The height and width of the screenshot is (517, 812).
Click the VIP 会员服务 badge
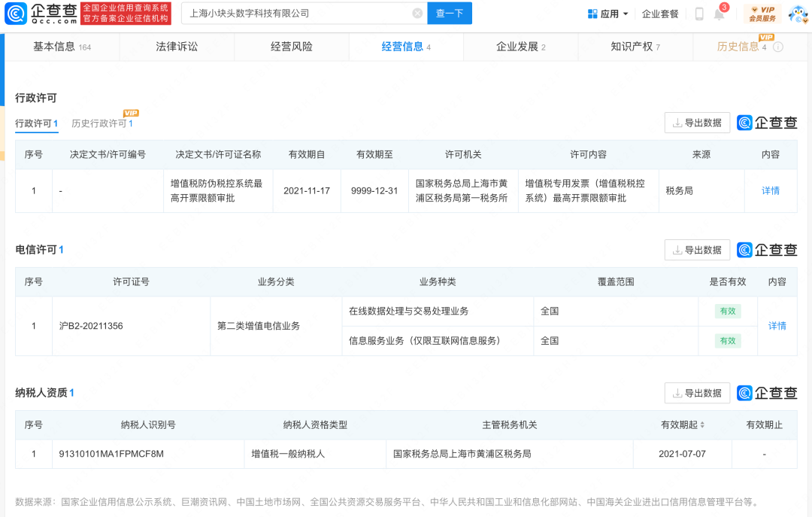(x=762, y=14)
